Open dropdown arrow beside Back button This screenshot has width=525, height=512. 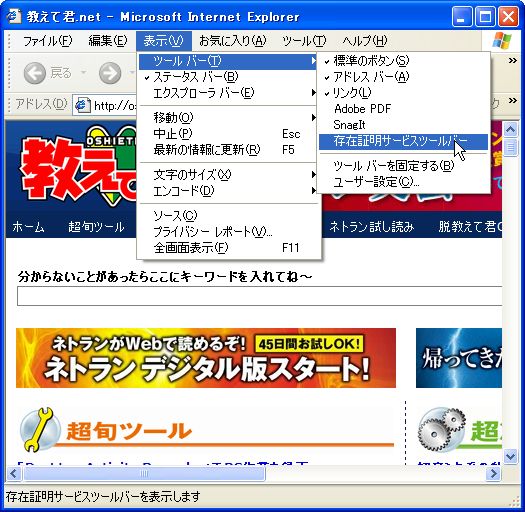tap(83, 72)
